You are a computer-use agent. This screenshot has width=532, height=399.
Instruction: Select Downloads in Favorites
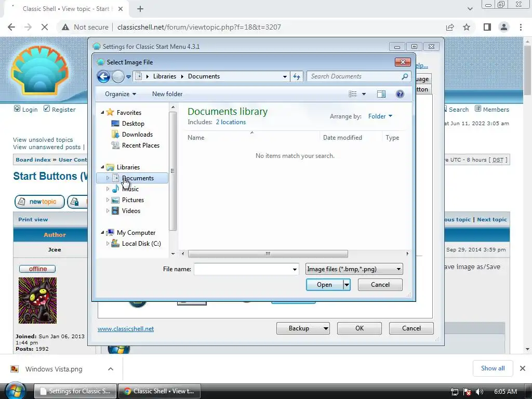click(137, 135)
